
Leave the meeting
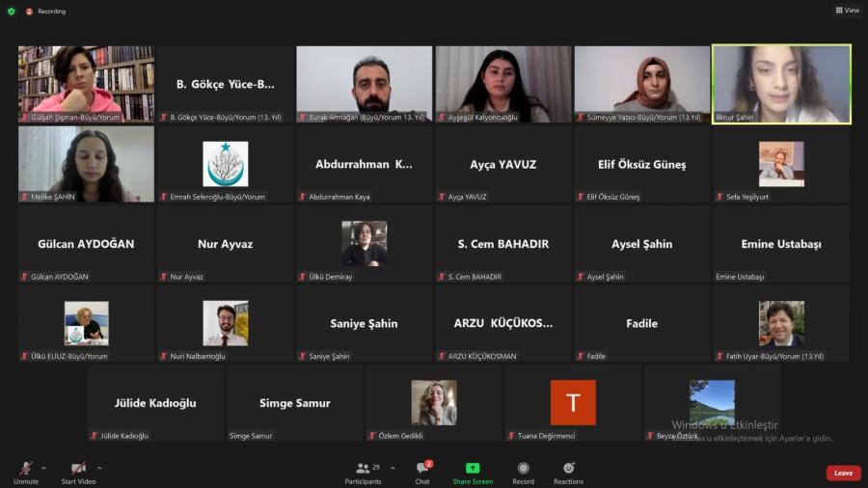(843, 473)
